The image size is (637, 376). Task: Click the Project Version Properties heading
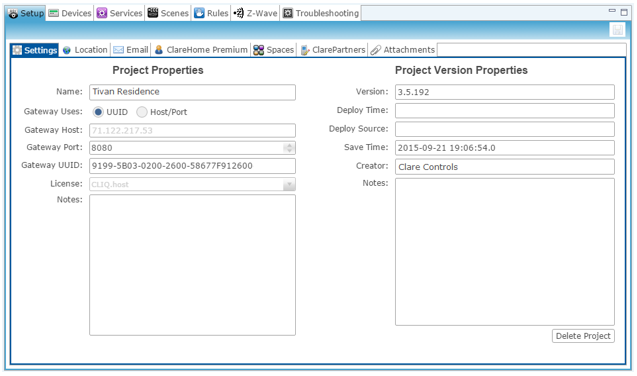461,70
